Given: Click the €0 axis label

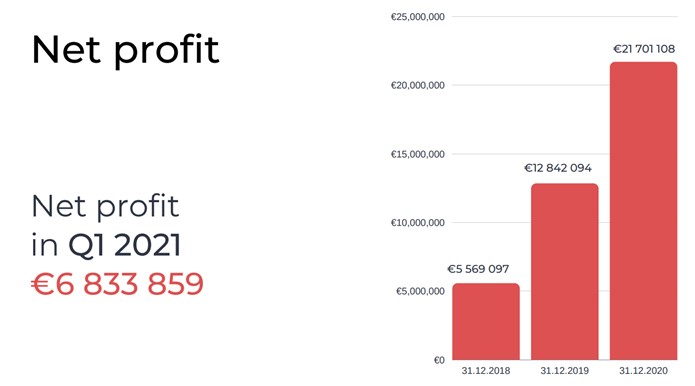Looking at the screenshot, I should 439,360.
